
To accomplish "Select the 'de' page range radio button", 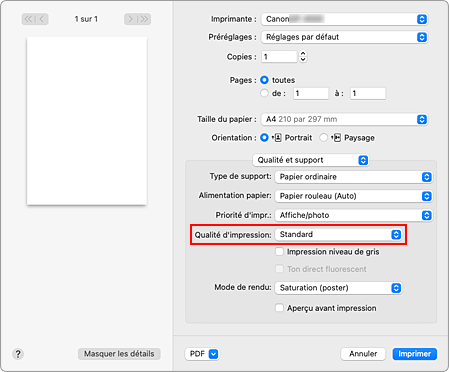I will click(x=264, y=93).
